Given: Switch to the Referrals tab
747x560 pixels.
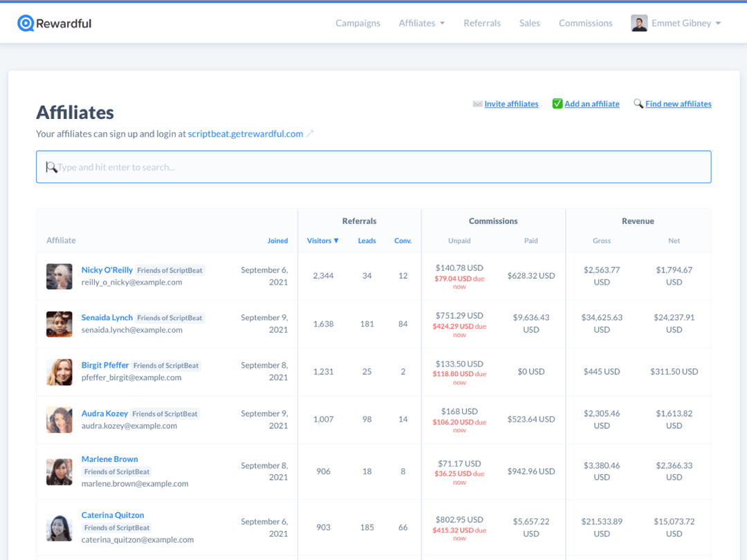Looking at the screenshot, I should tap(482, 22).
